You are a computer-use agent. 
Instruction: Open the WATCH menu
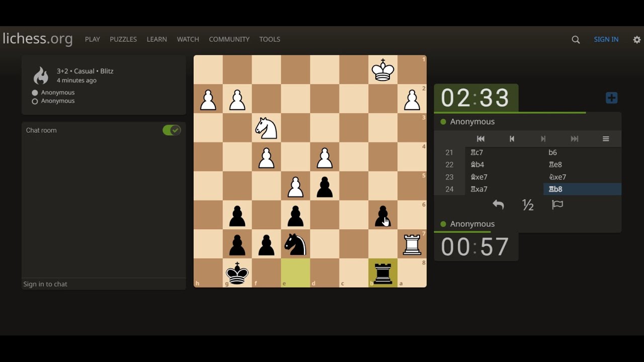tap(188, 39)
